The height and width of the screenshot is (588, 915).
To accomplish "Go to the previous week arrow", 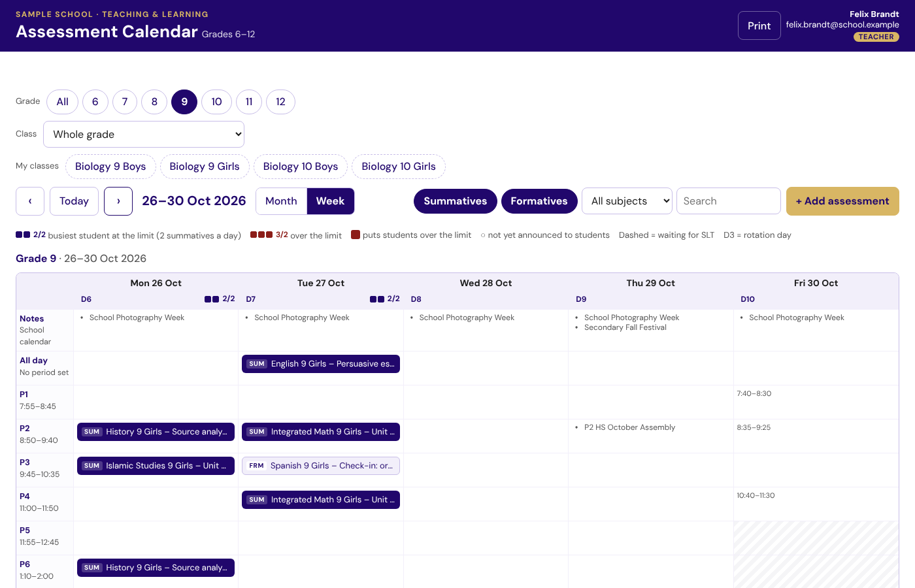I will [x=30, y=201].
